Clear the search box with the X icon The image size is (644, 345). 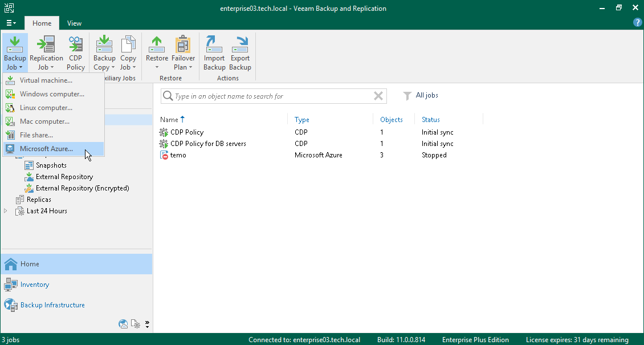(378, 96)
